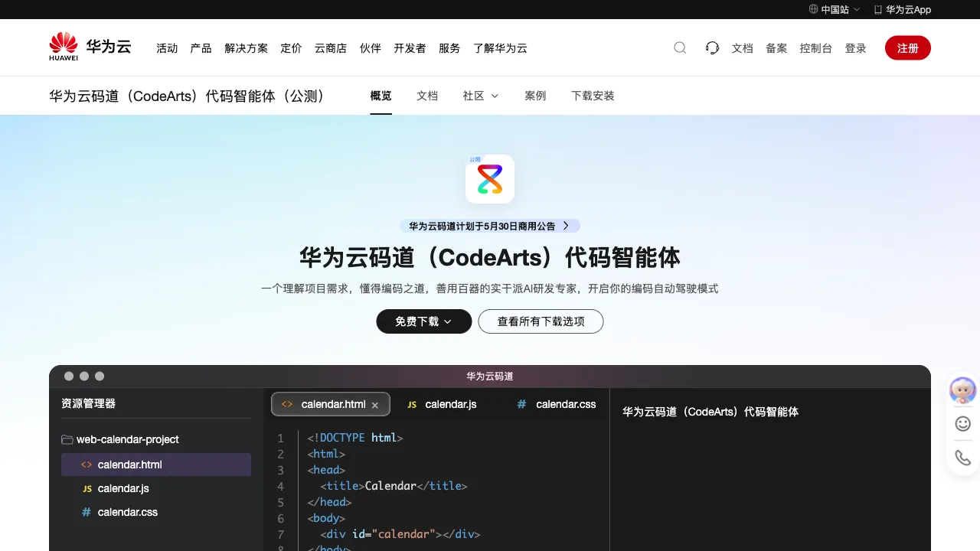
Task: Open the 备案 link
Action: pyautogui.click(x=776, y=47)
